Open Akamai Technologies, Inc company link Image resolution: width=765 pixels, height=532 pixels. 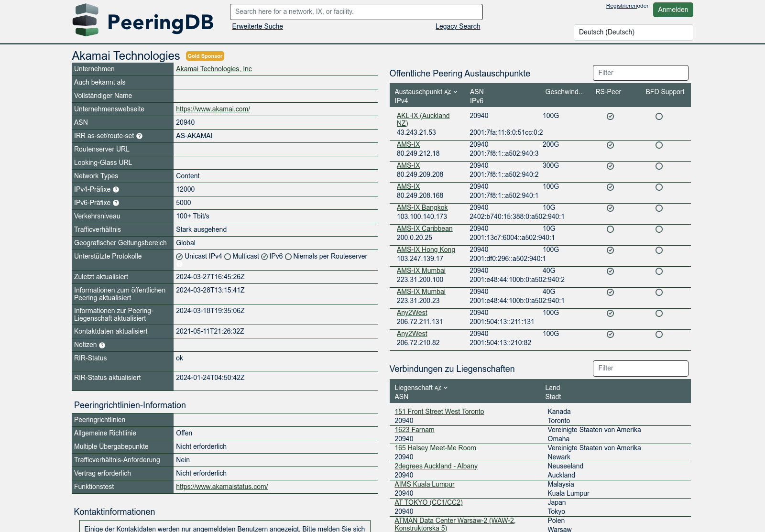(214, 69)
